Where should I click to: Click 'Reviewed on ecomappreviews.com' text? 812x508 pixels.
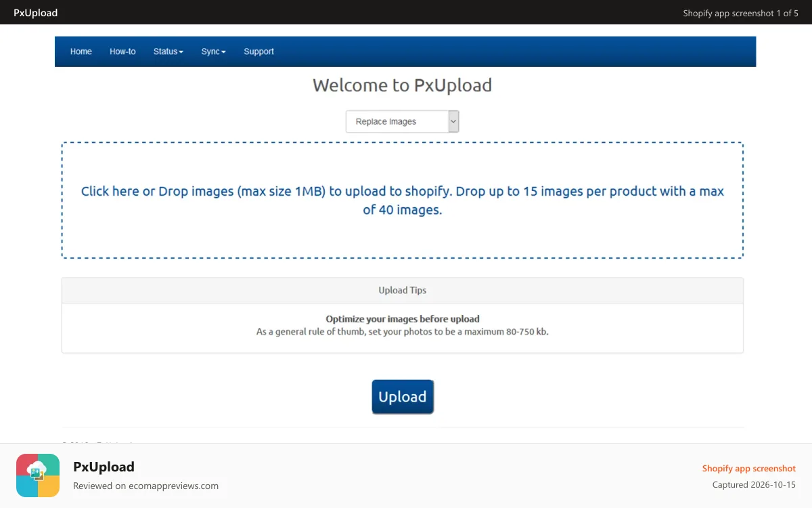point(145,486)
